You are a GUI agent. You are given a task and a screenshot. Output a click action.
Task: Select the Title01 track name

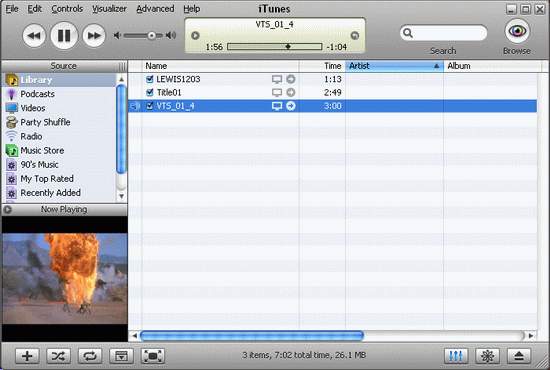(x=169, y=93)
